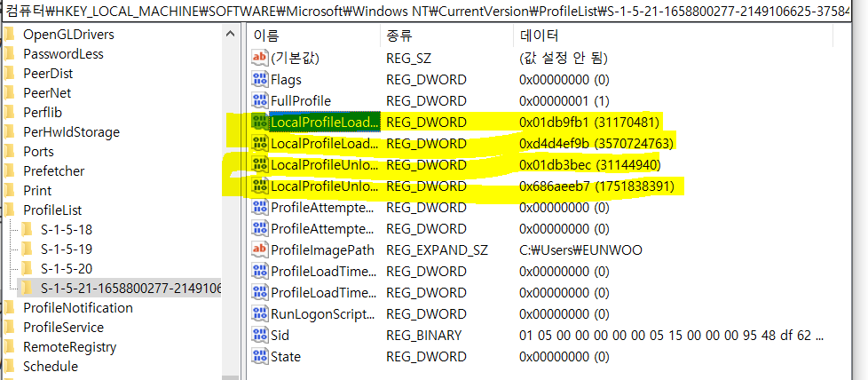
Task: Click REG_EXPAND_SZ type cell
Action: tap(437, 250)
